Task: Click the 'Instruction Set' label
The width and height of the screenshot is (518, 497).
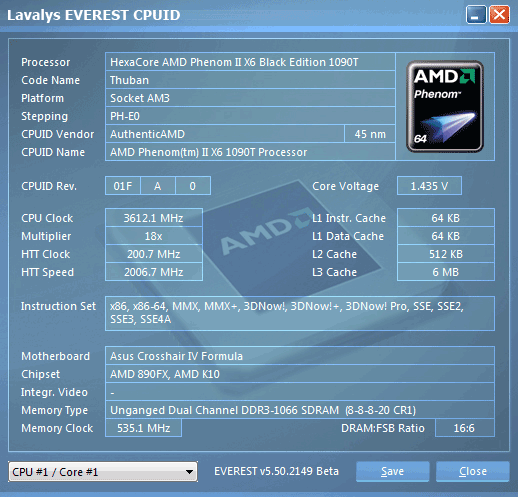Action: tap(58, 306)
